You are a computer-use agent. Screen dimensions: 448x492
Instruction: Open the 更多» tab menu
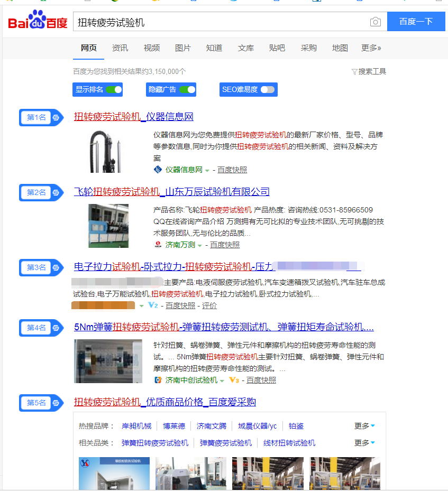371,48
